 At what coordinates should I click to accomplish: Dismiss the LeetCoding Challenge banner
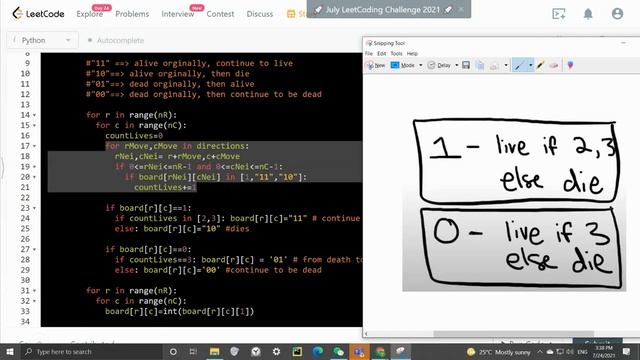461,9
